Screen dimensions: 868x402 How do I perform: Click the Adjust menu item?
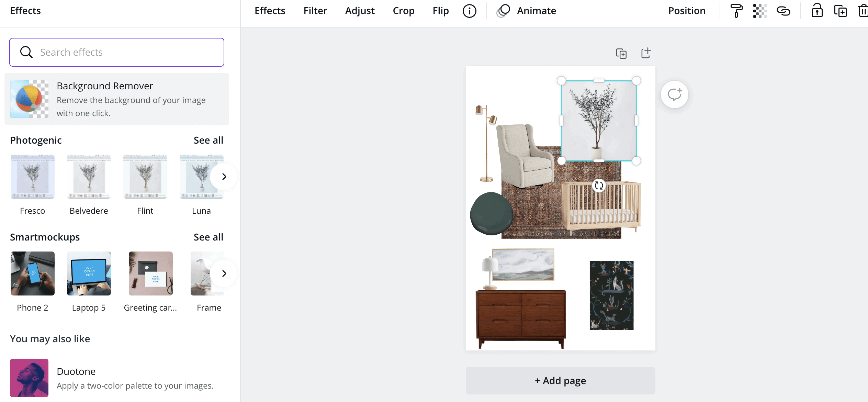pos(360,11)
